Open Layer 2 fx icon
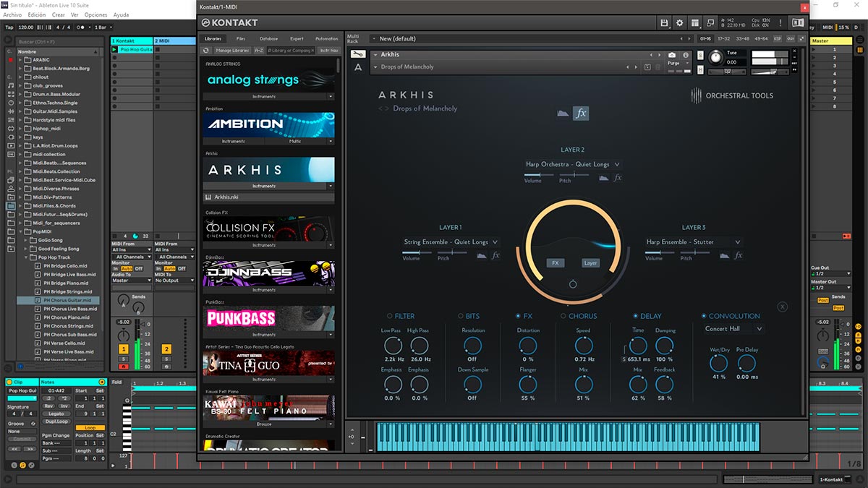The image size is (868, 488). pos(618,177)
